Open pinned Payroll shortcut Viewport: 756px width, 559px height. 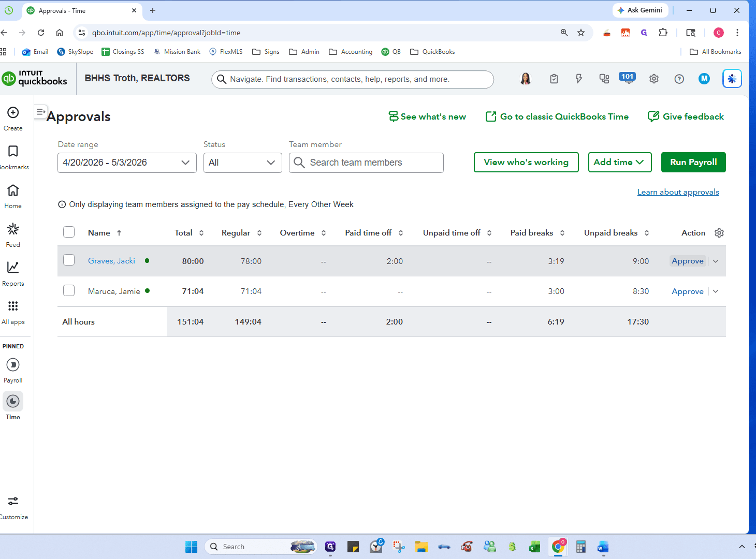(13, 371)
